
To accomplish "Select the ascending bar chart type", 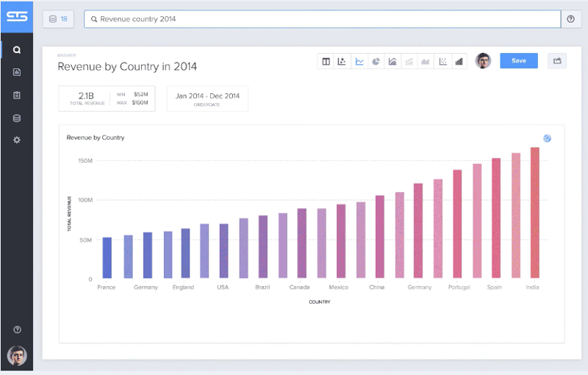I will pos(459,62).
